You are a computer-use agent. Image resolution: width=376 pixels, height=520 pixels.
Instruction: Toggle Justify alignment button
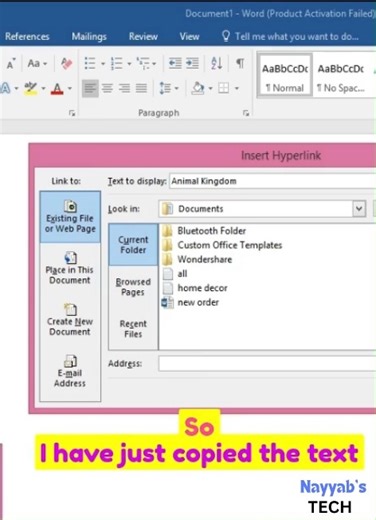[141, 88]
